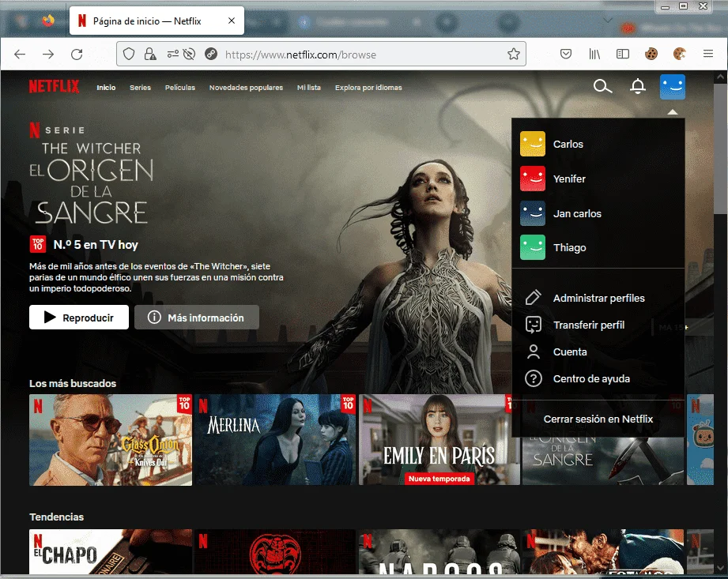The image size is (728, 579).
Task: Click the second cookie extension icon
Action: (680, 54)
